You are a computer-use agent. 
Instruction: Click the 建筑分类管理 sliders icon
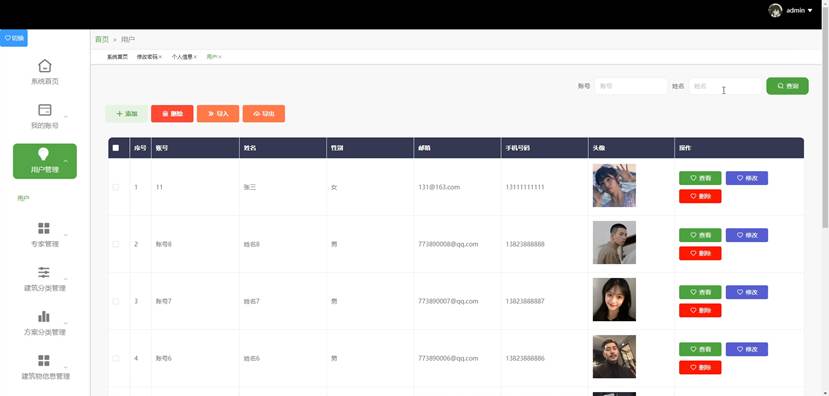(44, 272)
